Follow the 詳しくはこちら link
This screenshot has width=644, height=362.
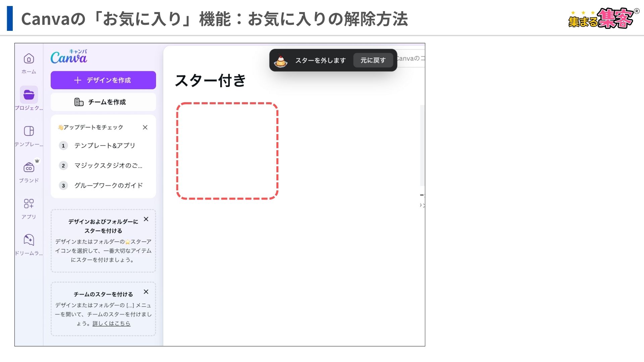click(111, 323)
